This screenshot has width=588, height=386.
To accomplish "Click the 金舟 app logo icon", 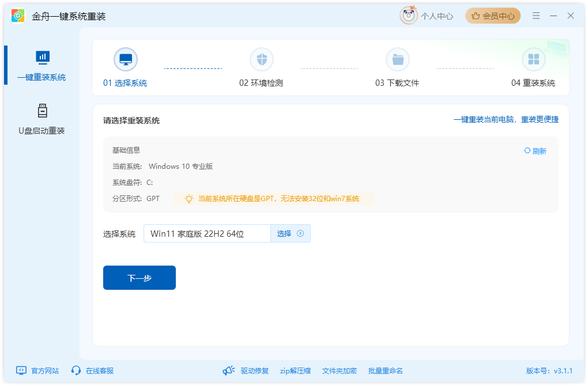I will [x=18, y=16].
